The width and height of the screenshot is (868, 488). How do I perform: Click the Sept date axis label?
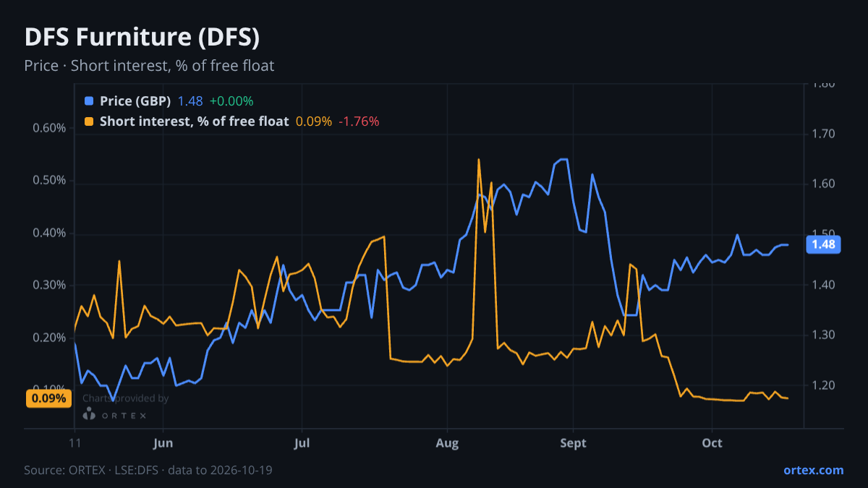[573, 442]
